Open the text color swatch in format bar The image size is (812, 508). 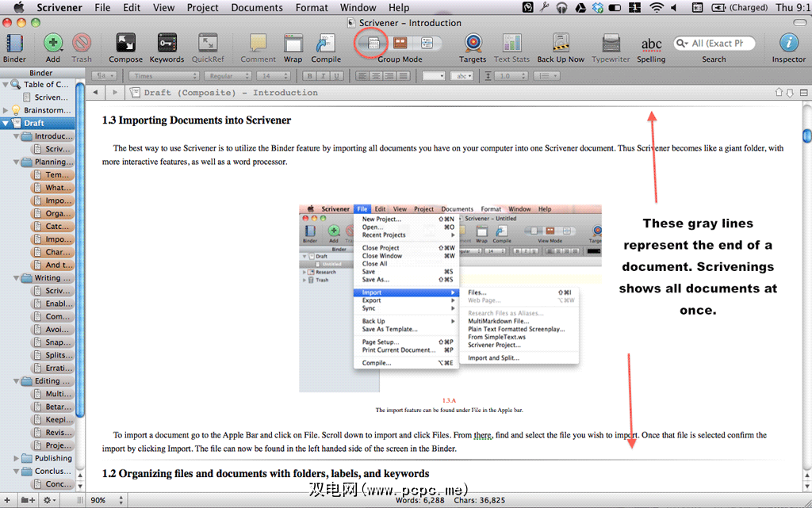tap(433, 76)
